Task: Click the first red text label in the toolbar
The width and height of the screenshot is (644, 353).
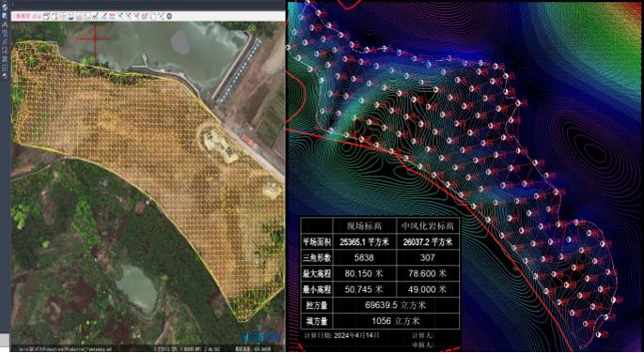Action: 22,16
